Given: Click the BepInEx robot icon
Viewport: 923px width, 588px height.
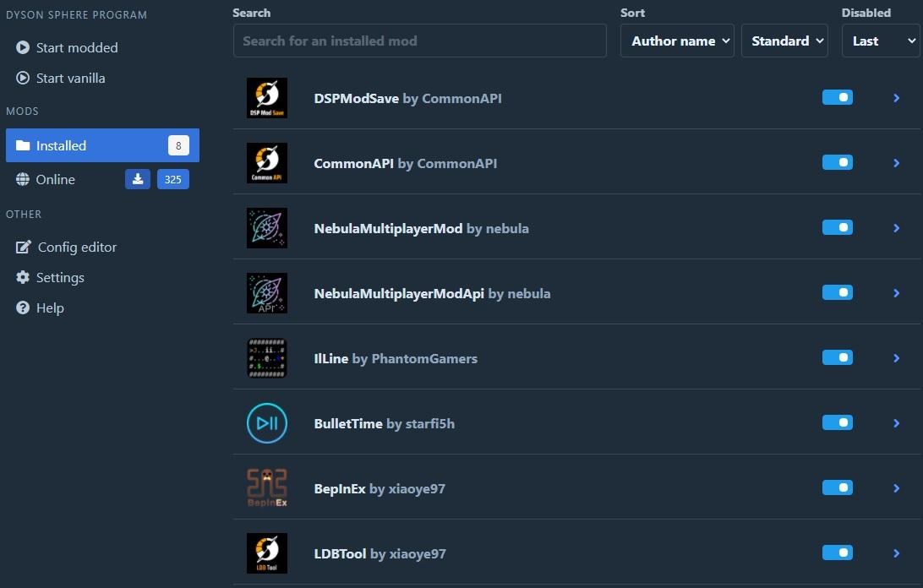Looking at the screenshot, I should [267, 488].
